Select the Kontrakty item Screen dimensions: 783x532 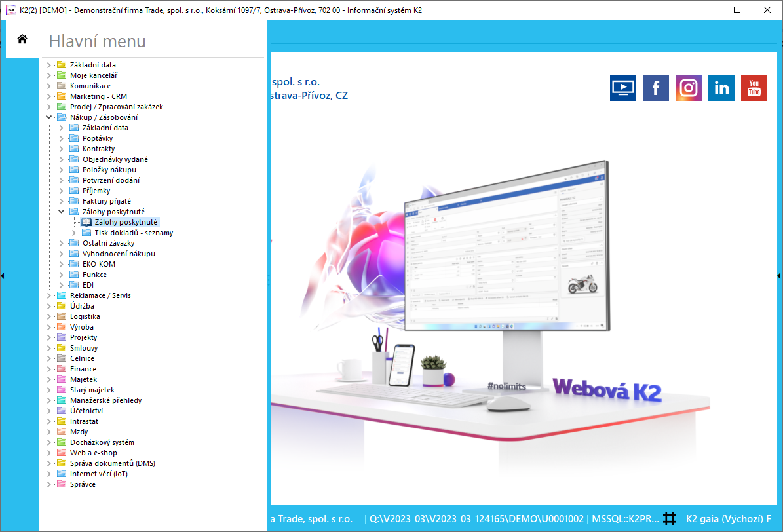(98, 149)
